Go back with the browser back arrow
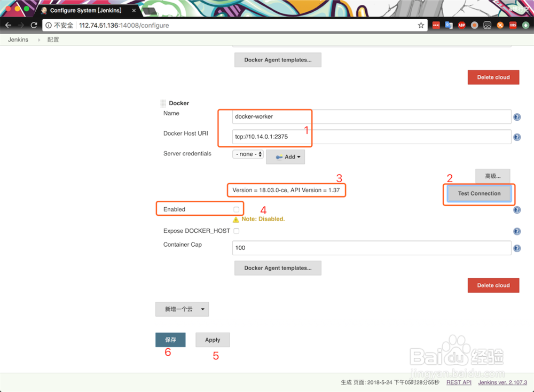The height and width of the screenshot is (392, 534). tap(8, 25)
